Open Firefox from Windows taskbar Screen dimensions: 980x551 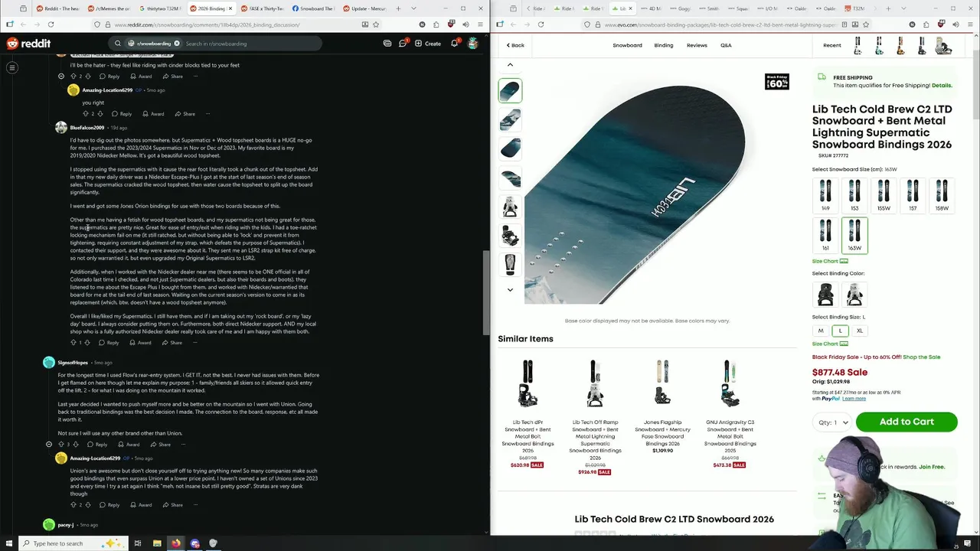click(176, 543)
